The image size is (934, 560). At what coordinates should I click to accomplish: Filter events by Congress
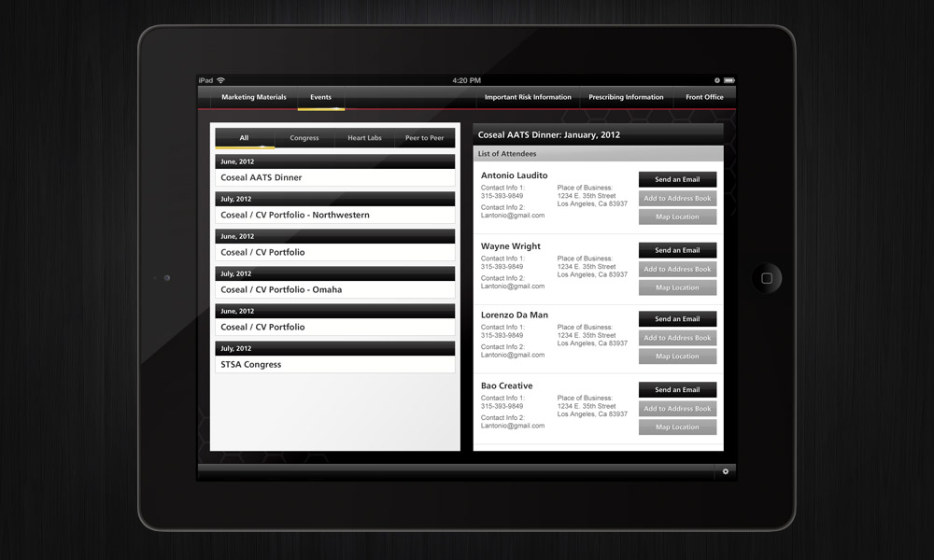(x=304, y=137)
